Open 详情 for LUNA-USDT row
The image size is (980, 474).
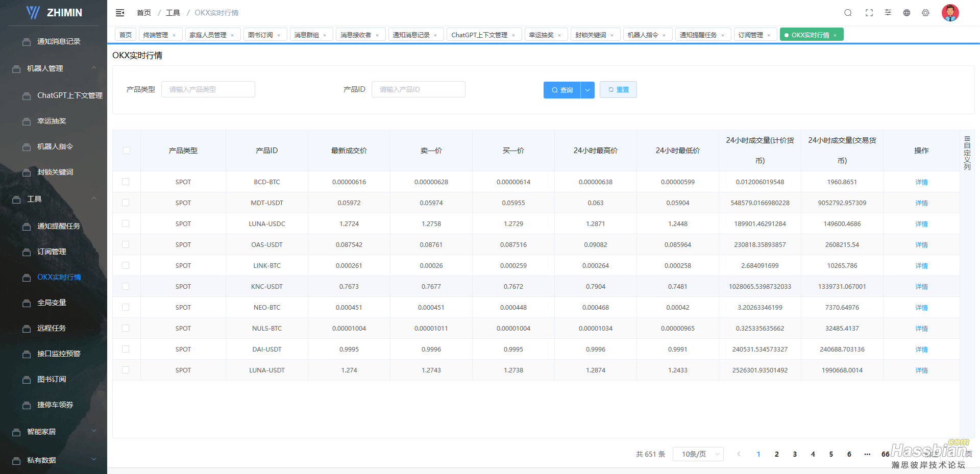921,370
